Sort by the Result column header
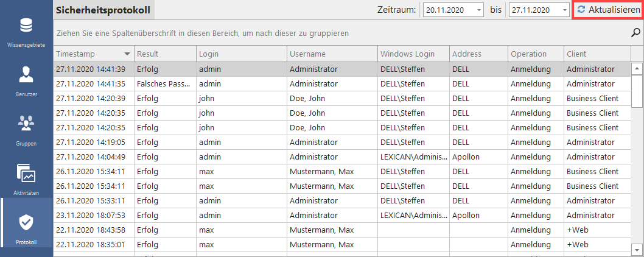This screenshot has width=644, height=257. [148, 54]
